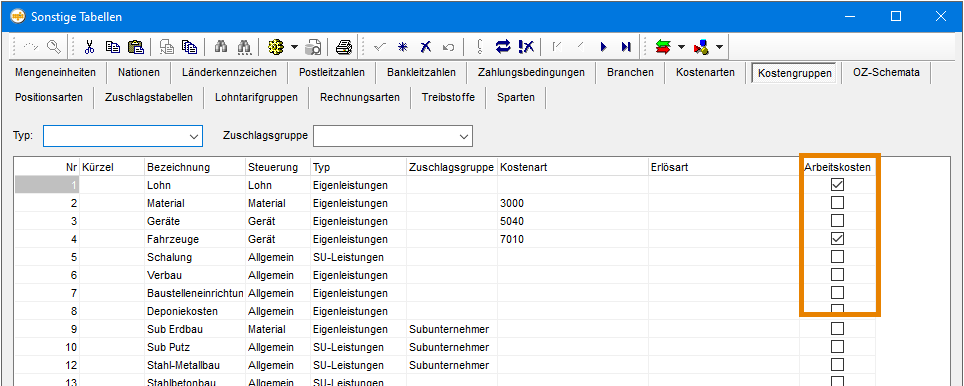Click the blue asterisk new record icon

point(403,47)
